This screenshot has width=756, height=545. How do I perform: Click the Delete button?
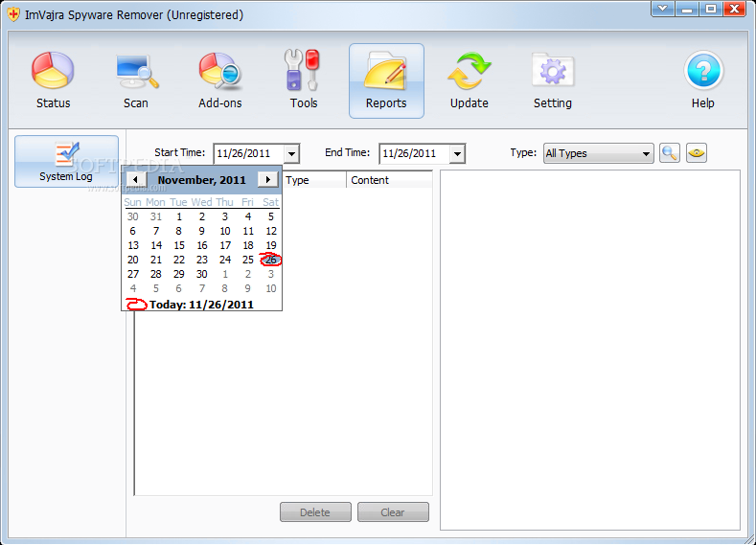[x=315, y=512]
